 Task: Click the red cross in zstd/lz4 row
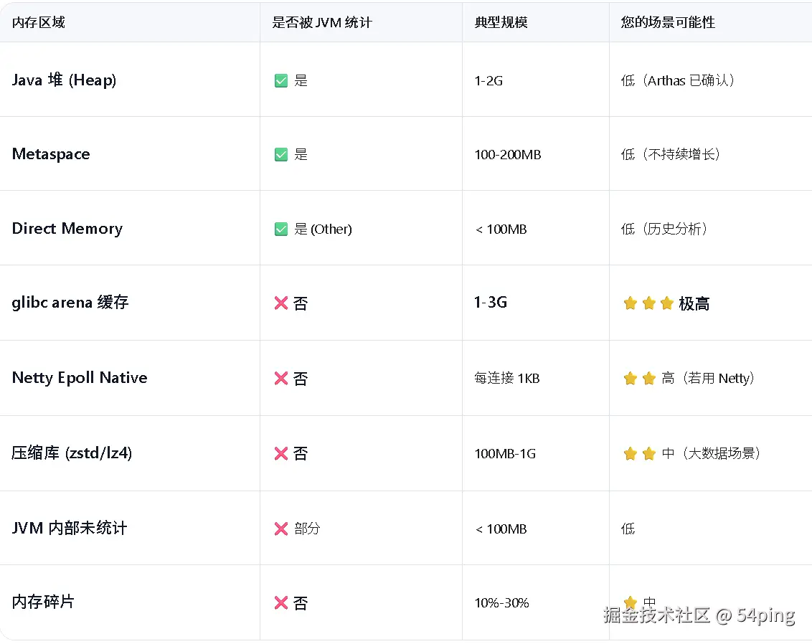pos(281,453)
